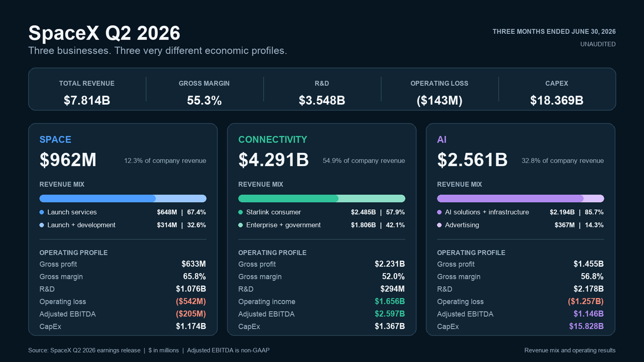This screenshot has width=644, height=362.
Task: Click the purple dot beside AI solutions + infrastructure
Action: 440,212
